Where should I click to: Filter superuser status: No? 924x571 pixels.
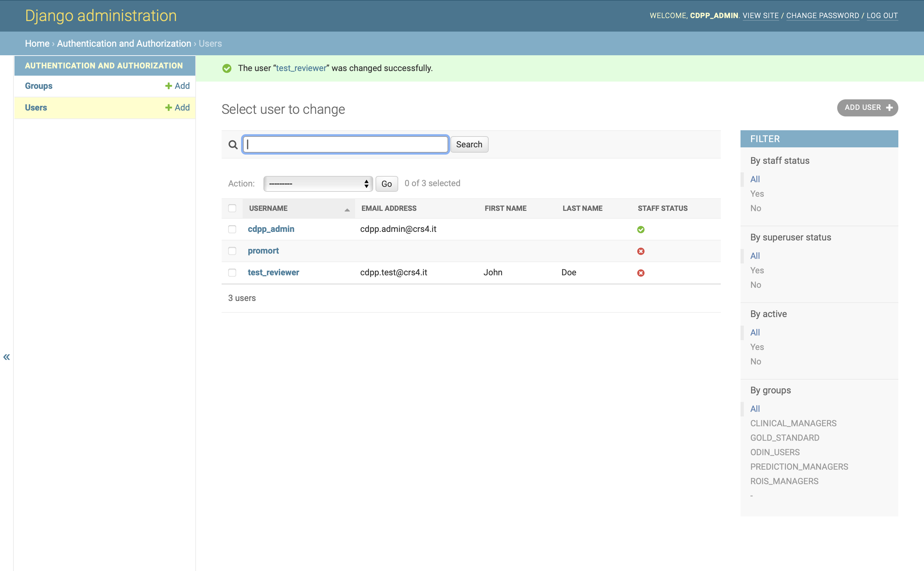click(x=755, y=285)
